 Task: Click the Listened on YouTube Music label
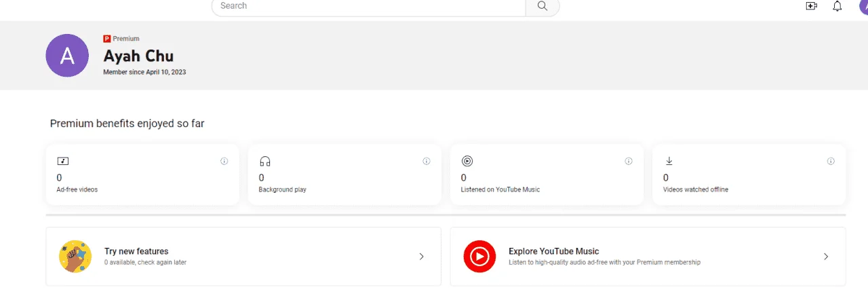click(x=500, y=189)
